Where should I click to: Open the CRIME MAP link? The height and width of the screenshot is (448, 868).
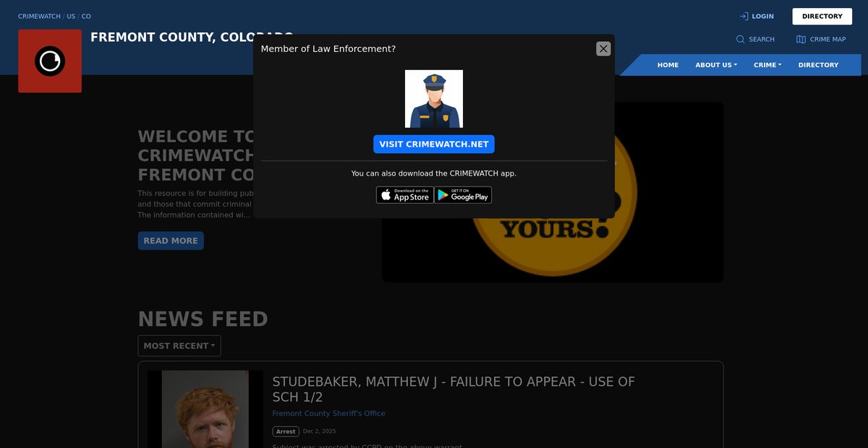click(827, 39)
